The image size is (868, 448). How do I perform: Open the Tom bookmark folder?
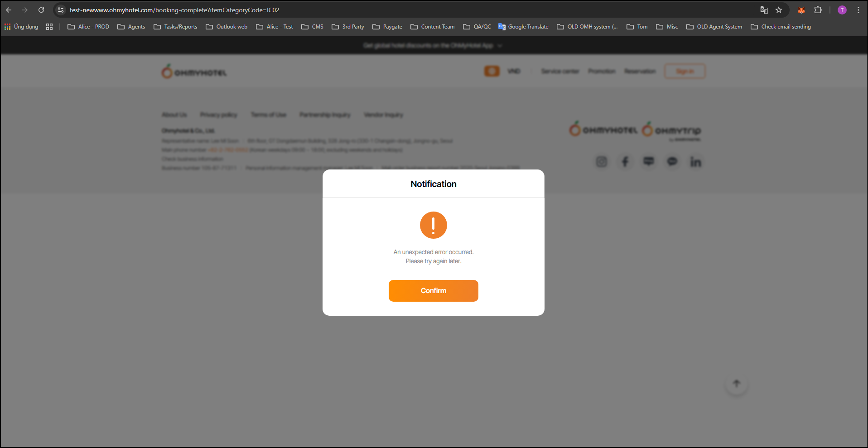coord(637,27)
